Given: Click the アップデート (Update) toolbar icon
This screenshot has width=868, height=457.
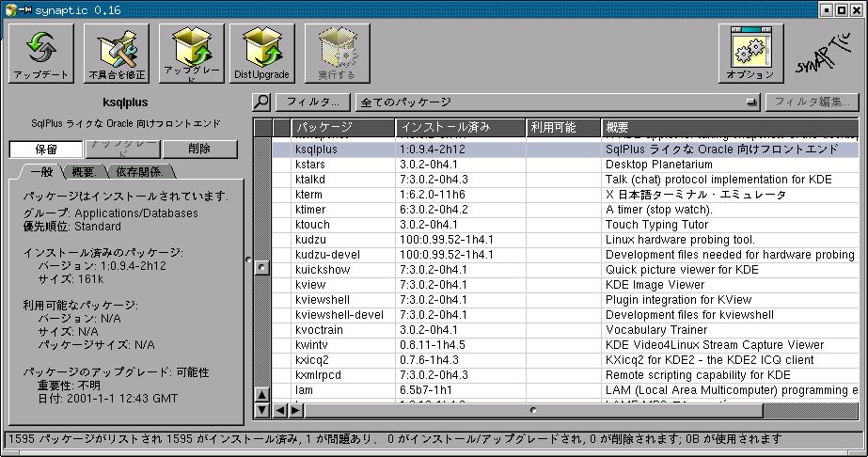Looking at the screenshot, I should click(41, 53).
